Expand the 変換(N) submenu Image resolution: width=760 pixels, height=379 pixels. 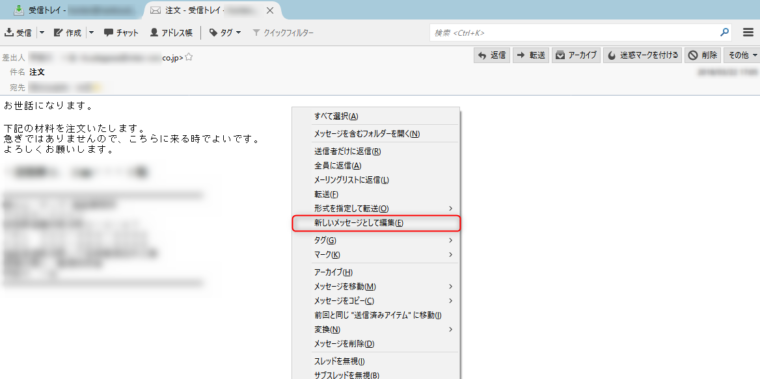[x=376, y=330]
